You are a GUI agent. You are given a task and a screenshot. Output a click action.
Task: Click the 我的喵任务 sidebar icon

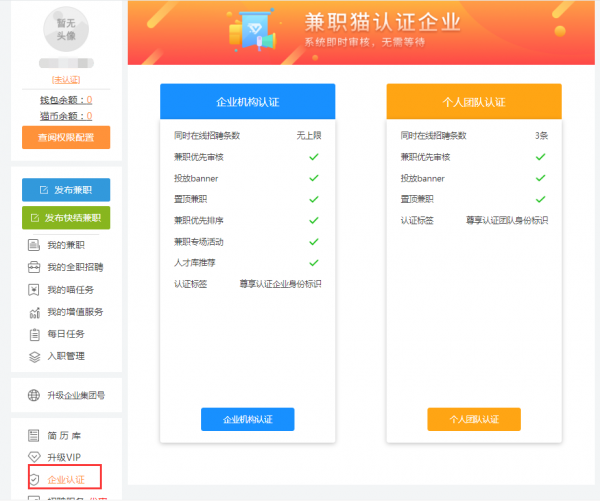coord(34,290)
